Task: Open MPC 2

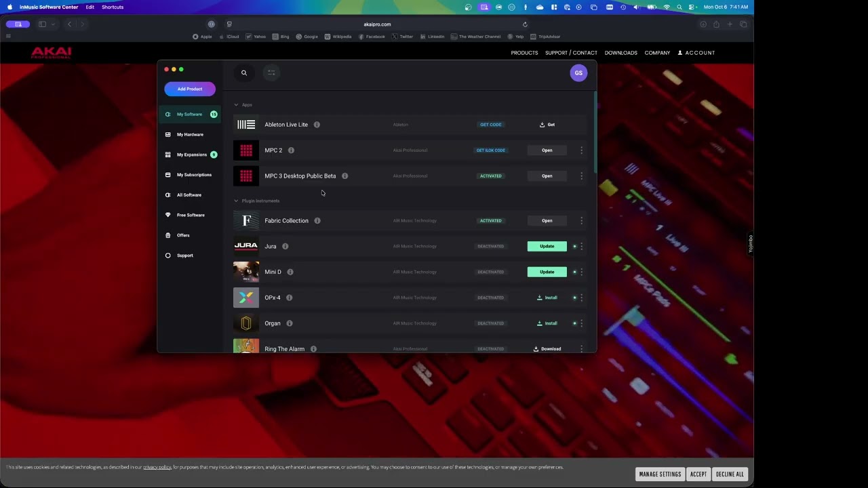Action: click(x=547, y=150)
